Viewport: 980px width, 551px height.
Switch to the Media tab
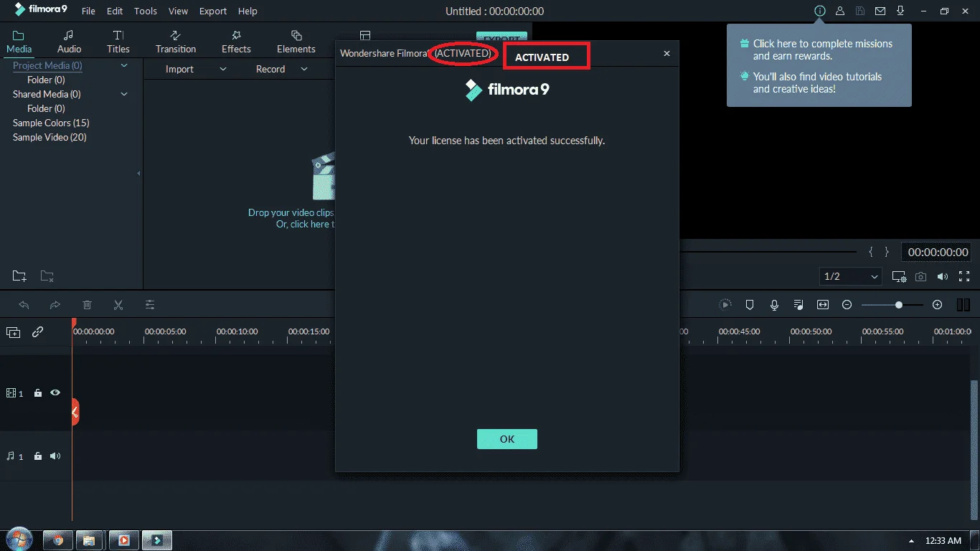[19, 42]
